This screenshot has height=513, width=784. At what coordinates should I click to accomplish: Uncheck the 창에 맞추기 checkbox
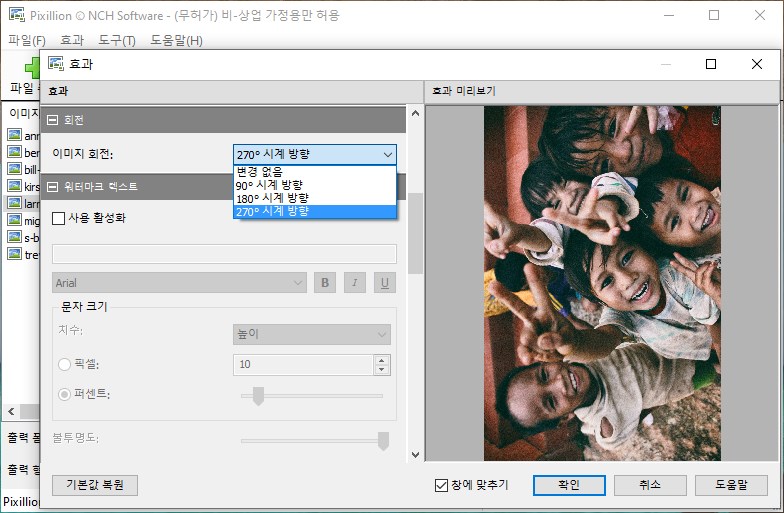[441, 485]
